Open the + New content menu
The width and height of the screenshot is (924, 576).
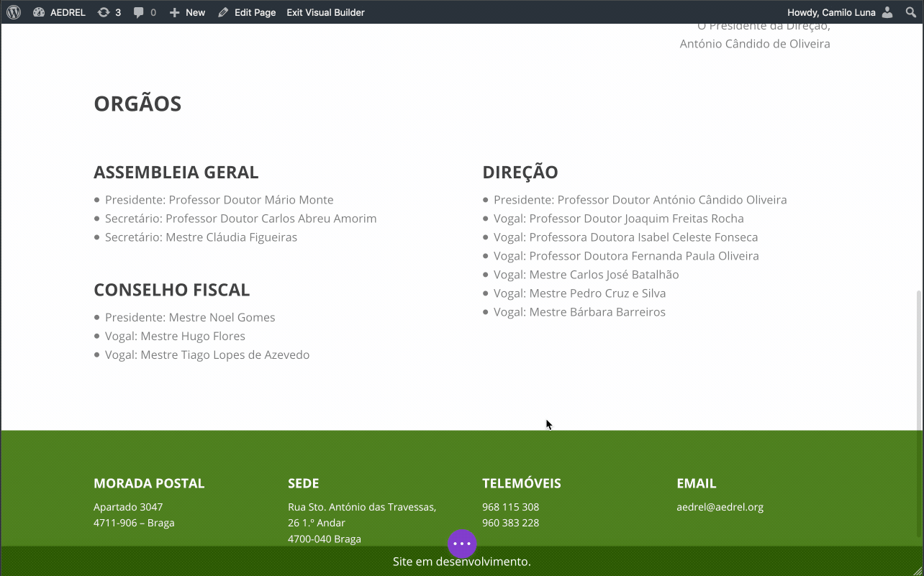(x=187, y=12)
